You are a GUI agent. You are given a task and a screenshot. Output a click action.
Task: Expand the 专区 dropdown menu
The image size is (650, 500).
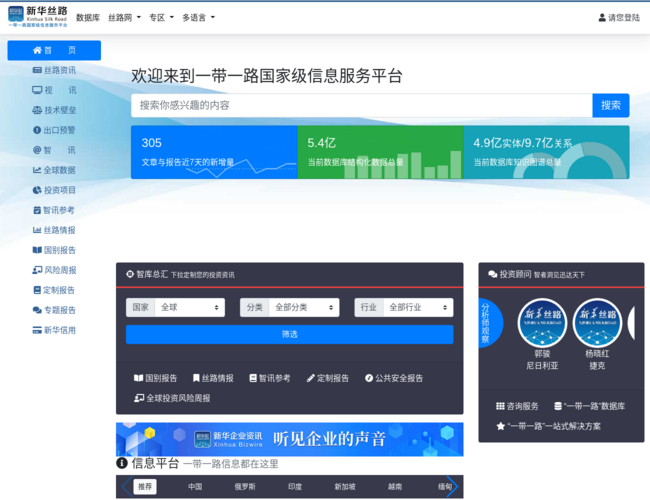tap(161, 17)
